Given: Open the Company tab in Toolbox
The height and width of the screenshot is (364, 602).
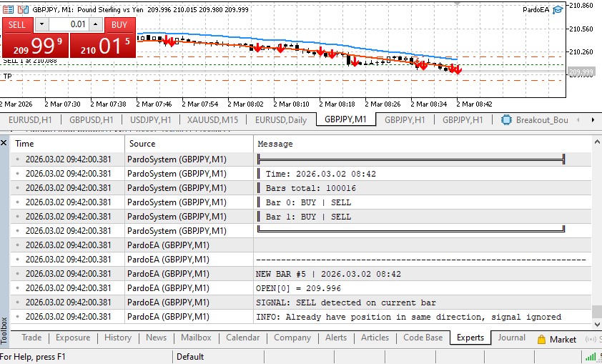Looking at the screenshot, I should coord(292,338).
